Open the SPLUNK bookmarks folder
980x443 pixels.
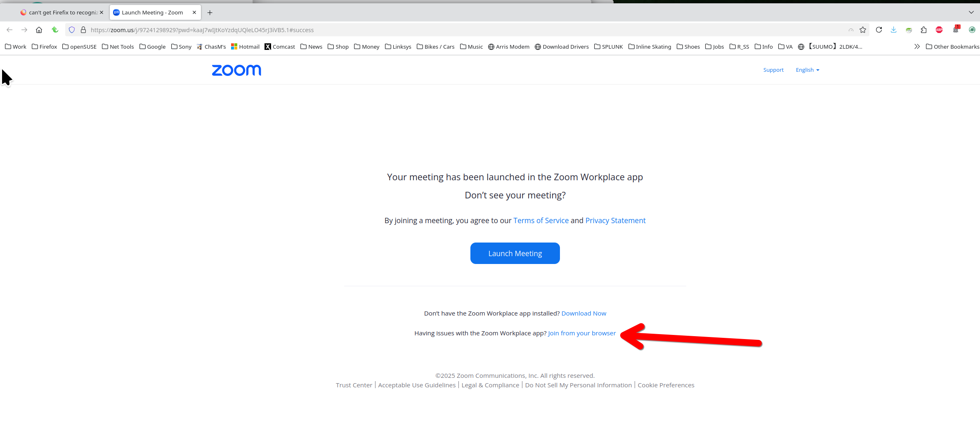point(609,47)
